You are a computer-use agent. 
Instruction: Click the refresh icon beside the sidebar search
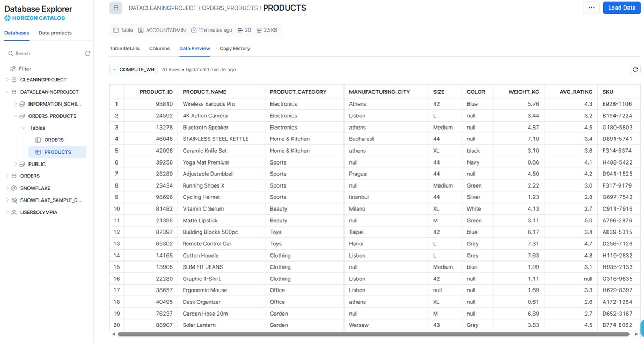[x=88, y=54]
